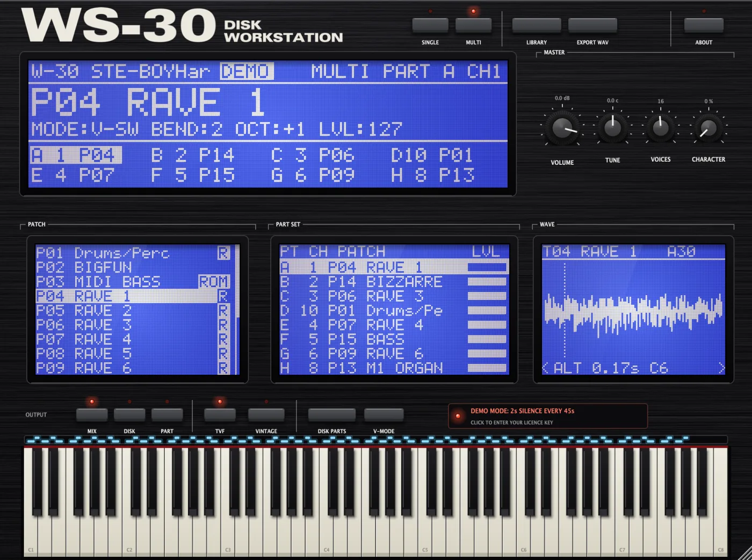Open the ABOUT button

(x=704, y=25)
